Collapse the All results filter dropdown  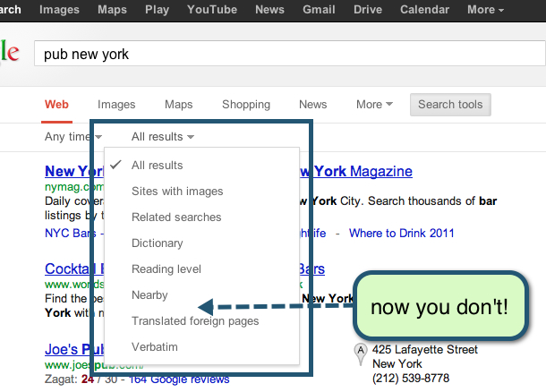163,137
